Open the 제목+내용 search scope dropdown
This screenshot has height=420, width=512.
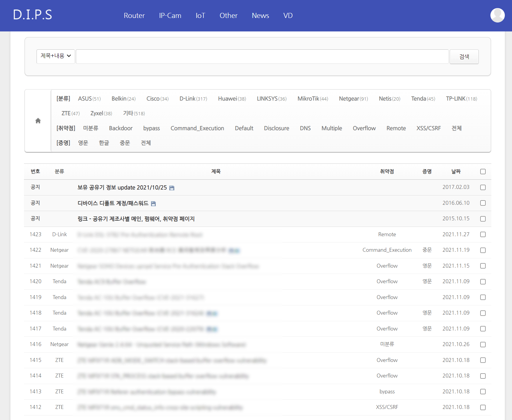(56, 56)
